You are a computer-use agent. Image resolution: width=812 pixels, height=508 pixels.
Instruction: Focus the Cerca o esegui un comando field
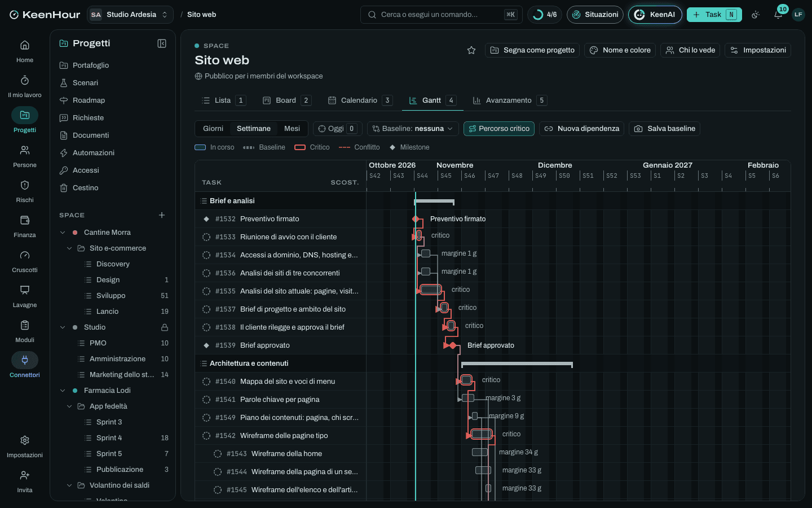(441, 15)
